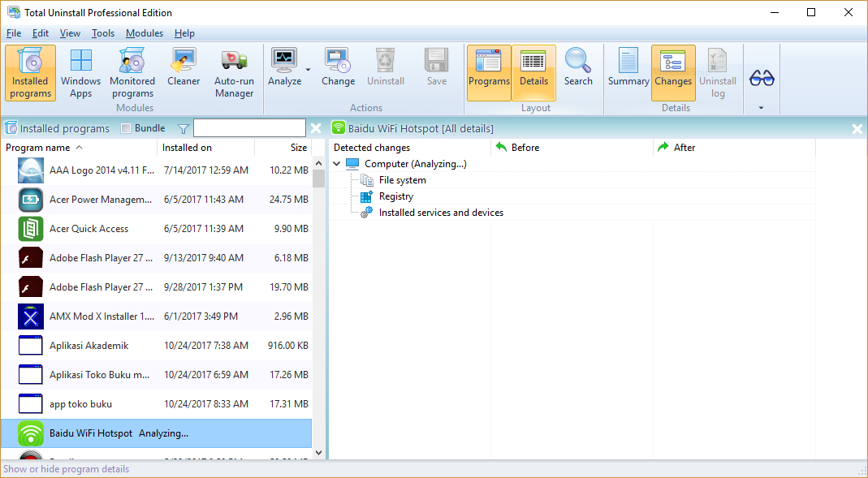Click the 6/5/2017 11:39 AM date cell
Viewport: 868px width, 478px height.
204,229
